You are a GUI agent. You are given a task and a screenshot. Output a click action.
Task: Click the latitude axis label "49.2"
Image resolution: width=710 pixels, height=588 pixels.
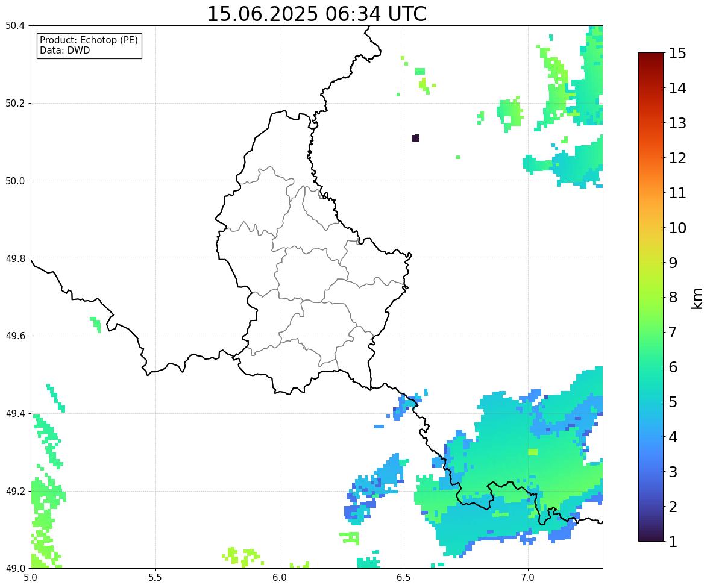pyautogui.click(x=15, y=491)
